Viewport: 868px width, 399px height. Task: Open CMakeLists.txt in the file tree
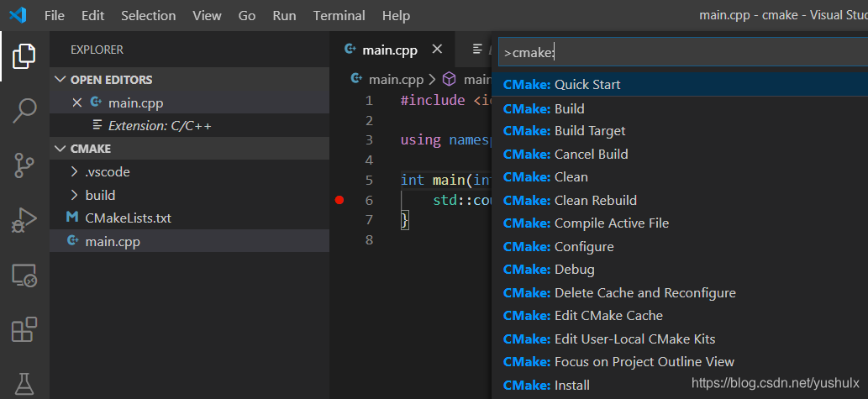[x=189, y=218]
